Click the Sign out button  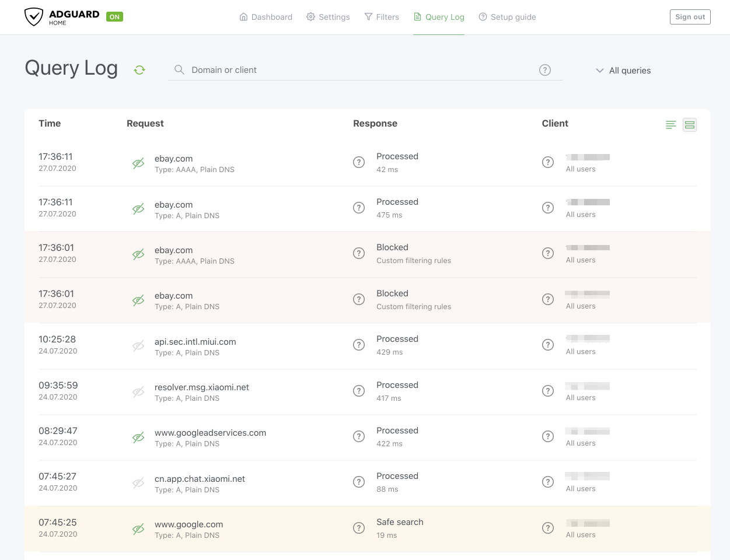(690, 17)
